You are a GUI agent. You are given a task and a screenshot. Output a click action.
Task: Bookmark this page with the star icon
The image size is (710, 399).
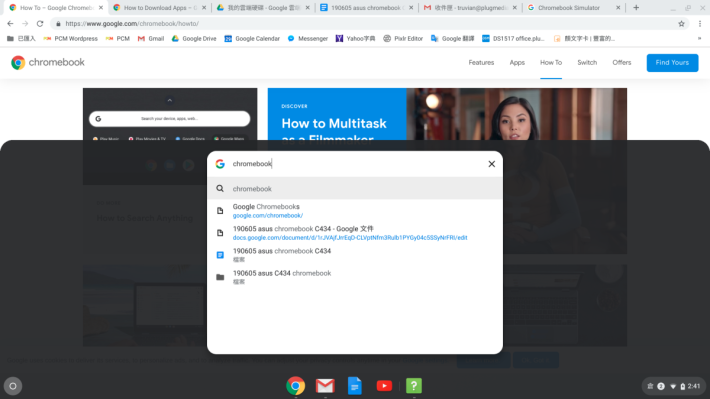click(681, 24)
